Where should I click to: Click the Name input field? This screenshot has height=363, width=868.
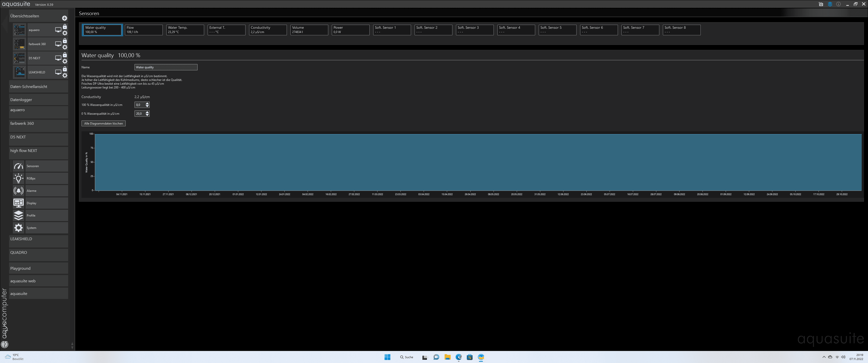166,67
